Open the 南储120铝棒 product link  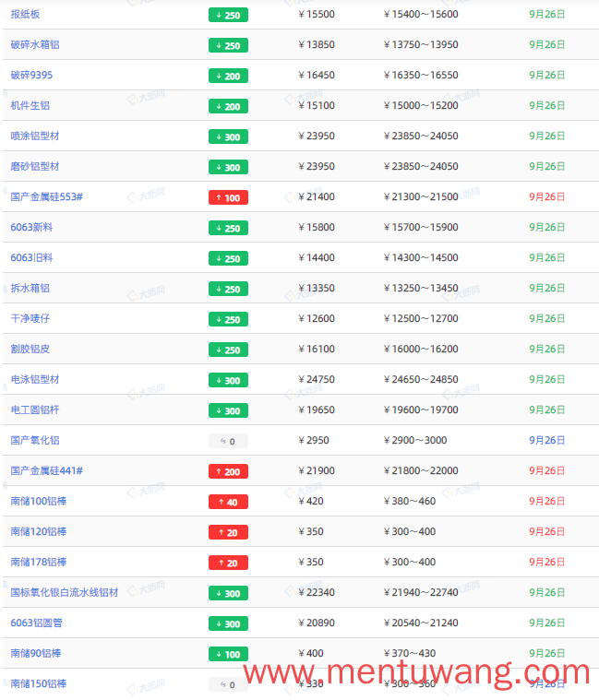39,531
